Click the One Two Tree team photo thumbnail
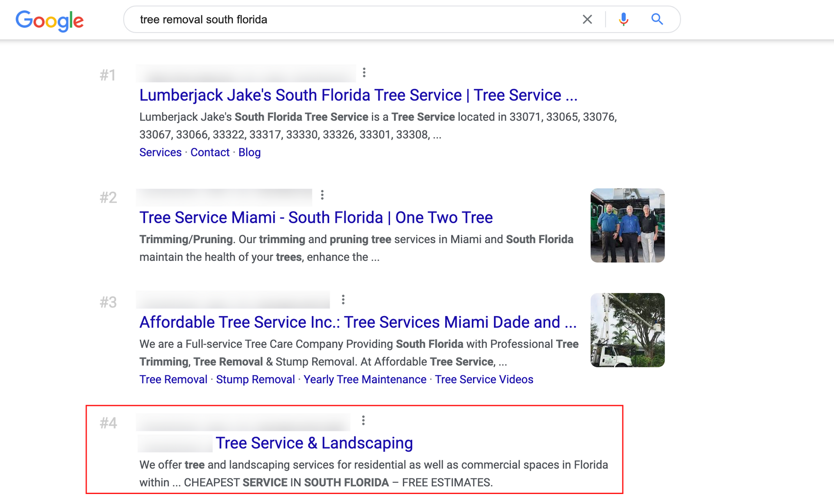This screenshot has height=504, width=834. tap(627, 225)
